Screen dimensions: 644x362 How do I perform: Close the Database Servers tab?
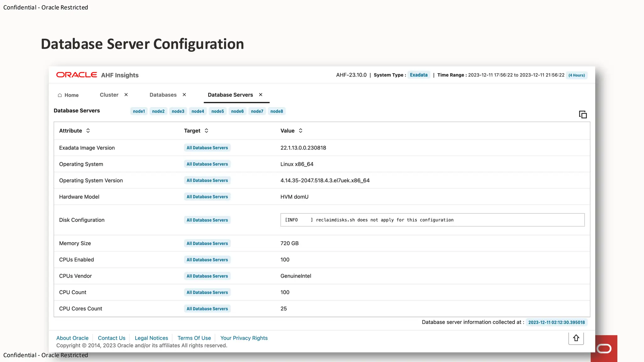pos(261,95)
